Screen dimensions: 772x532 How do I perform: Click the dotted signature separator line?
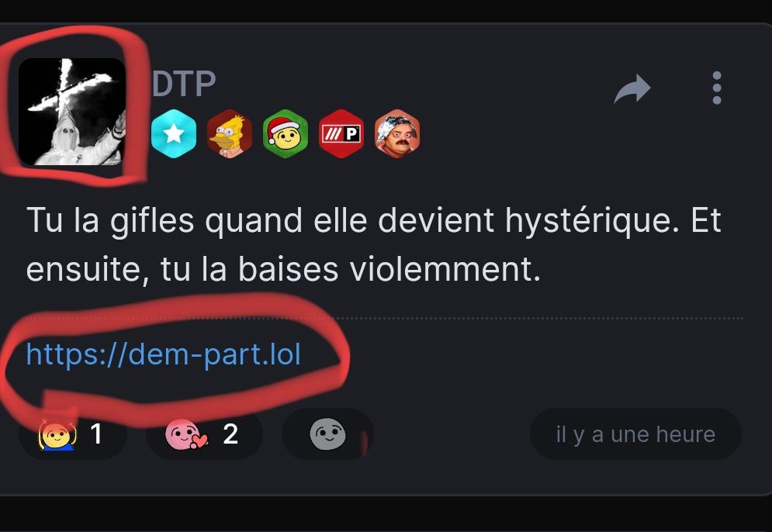[384, 319]
